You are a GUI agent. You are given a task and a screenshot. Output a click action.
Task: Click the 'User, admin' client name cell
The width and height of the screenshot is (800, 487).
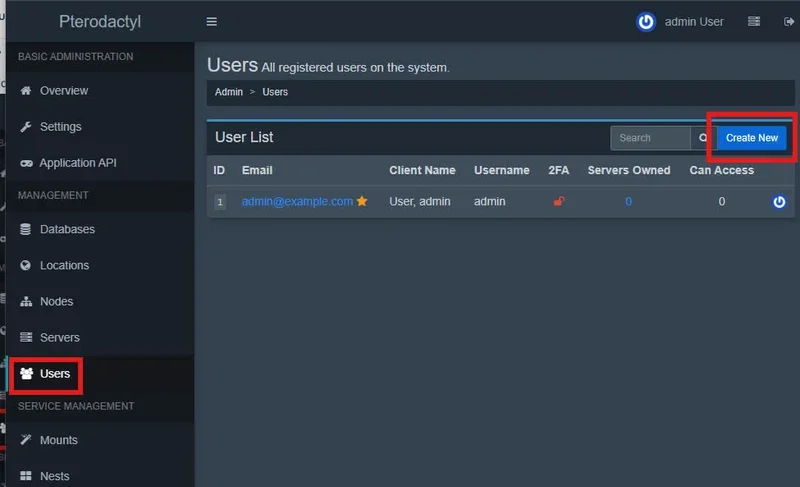click(419, 201)
